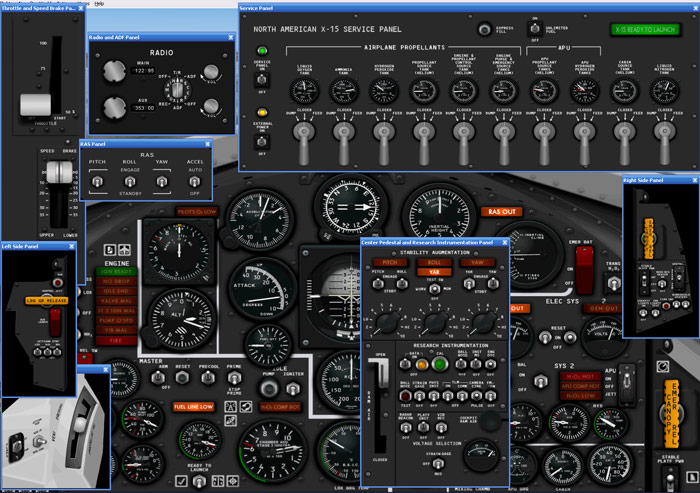Toggle the RAS ROLL engage switch
The height and width of the screenshot is (493, 700).
130,181
